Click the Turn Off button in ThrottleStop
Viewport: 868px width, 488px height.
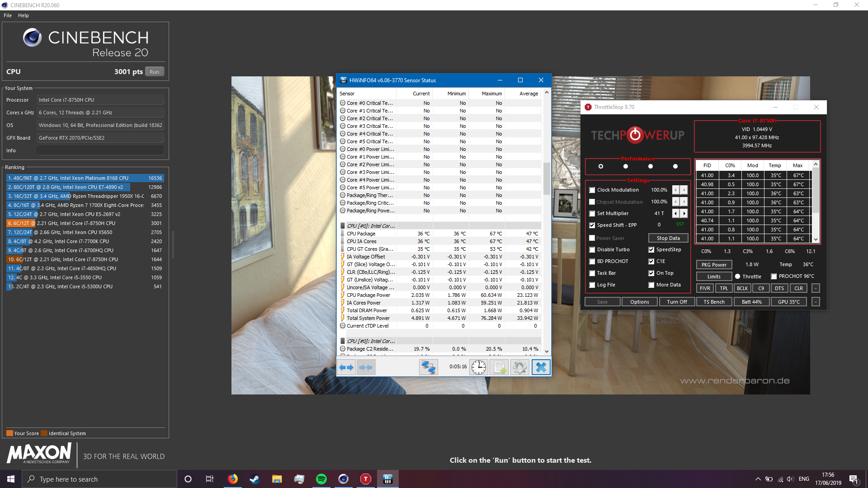677,302
